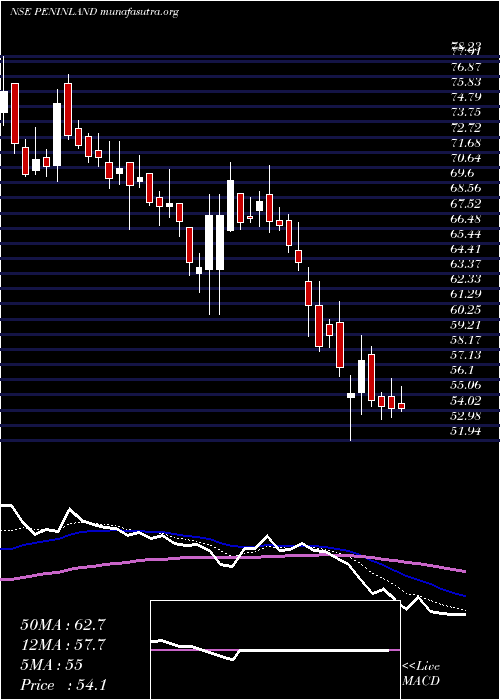Click the Price : 54.1 readout
This screenshot has height=700, width=500.
[x=63, y=685]
